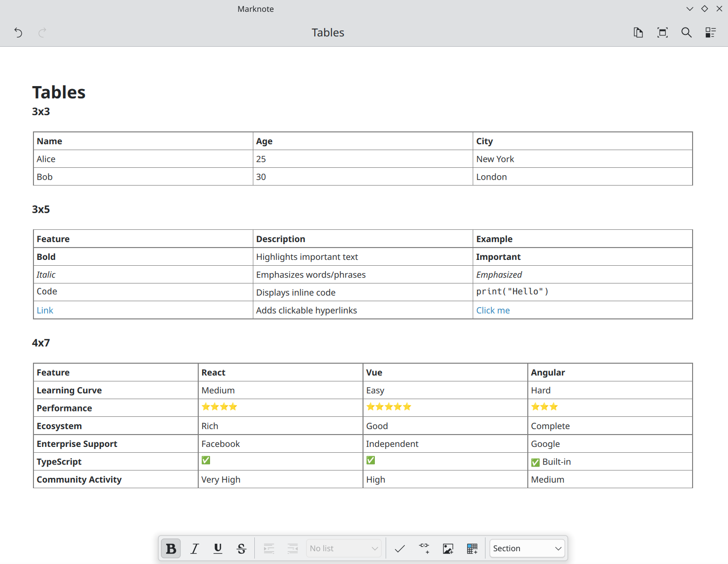Click the Tables main heading text
The height and width of the screenshot is (564, 728).
[59, 93]
